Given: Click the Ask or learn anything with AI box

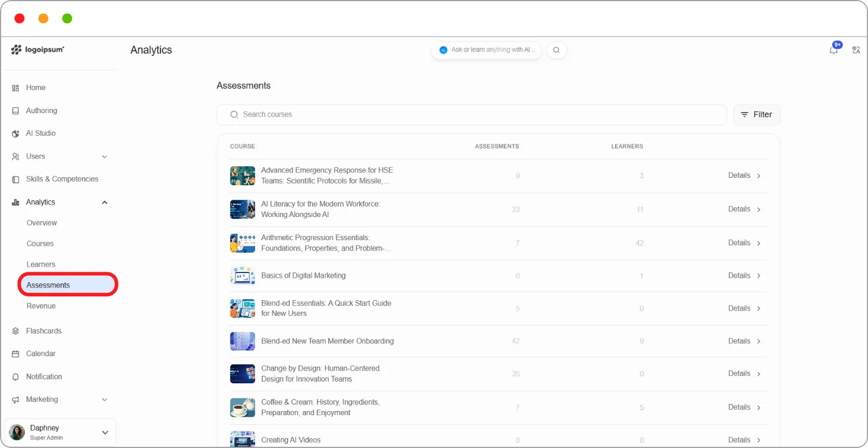Looking at the screenshot, I should point(486,50).
